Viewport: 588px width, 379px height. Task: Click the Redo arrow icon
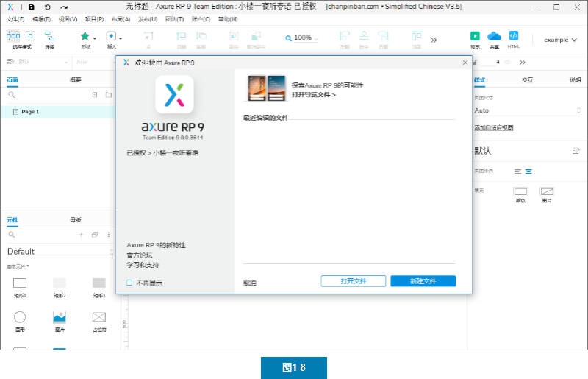64,7
